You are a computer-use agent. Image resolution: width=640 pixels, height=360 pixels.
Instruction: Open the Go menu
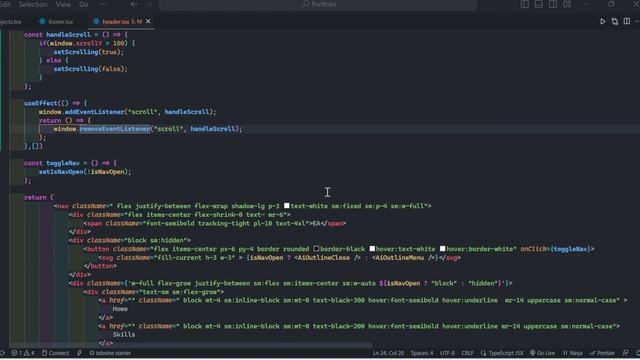coord(84,4)
